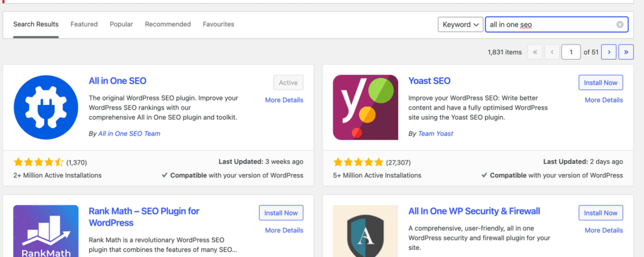View More Details for All in One SEO
The image size is (644, 257).
[284, 100]
